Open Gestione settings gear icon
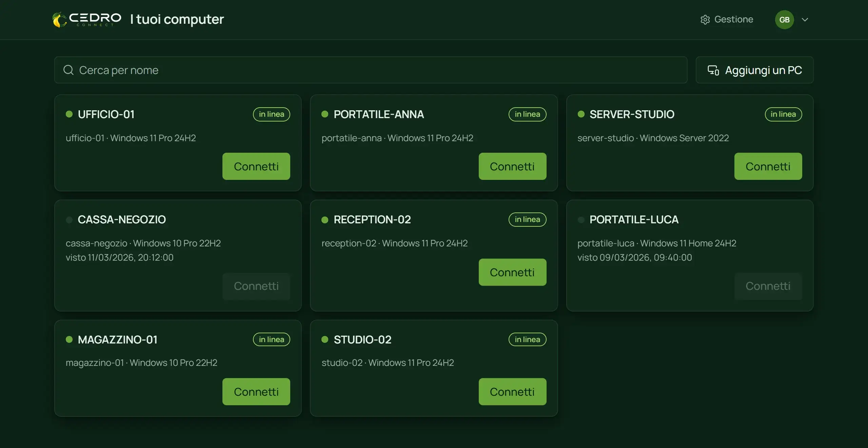Image resolution: width=868 pixels, height=448 pixels. 705,20
